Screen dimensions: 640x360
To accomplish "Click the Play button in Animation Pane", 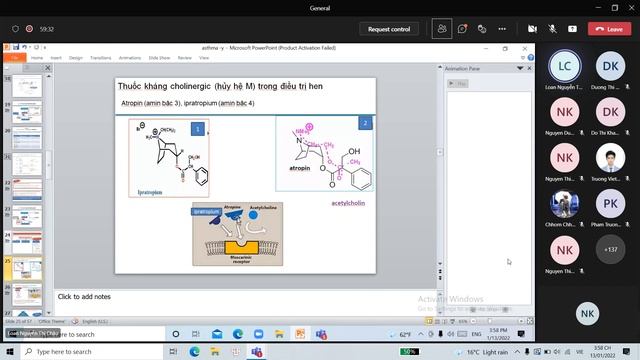I will click(458, 83).
